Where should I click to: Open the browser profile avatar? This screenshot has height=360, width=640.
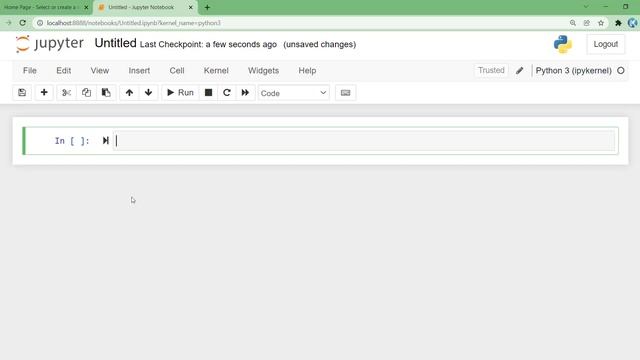click(633, 23)
